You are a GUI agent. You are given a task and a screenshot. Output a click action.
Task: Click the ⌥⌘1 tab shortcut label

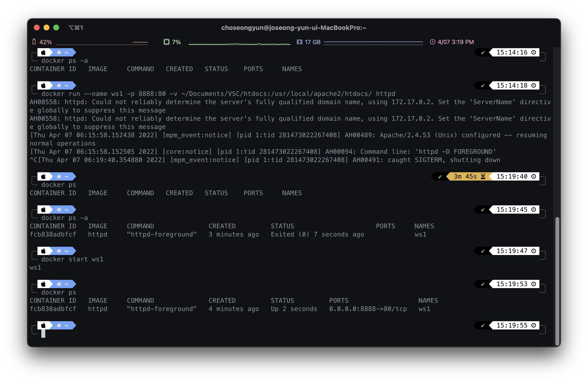pos(76,28)
